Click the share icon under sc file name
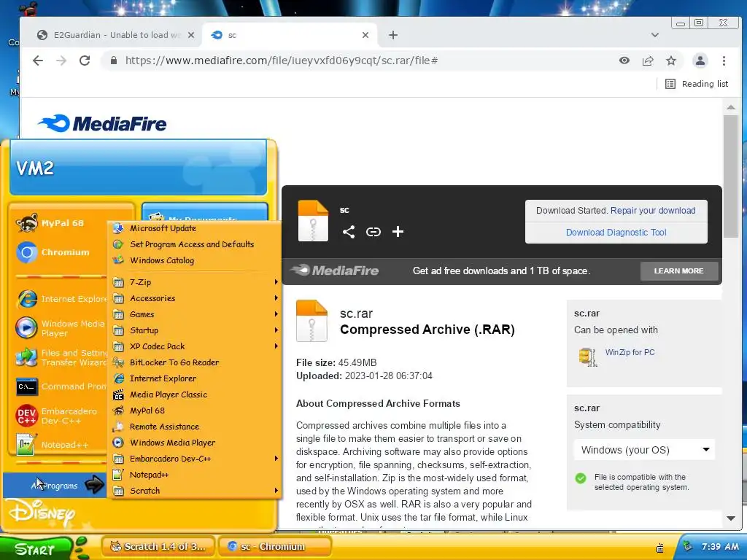This screenshot has width=747, height=560. tap(348, 232)
